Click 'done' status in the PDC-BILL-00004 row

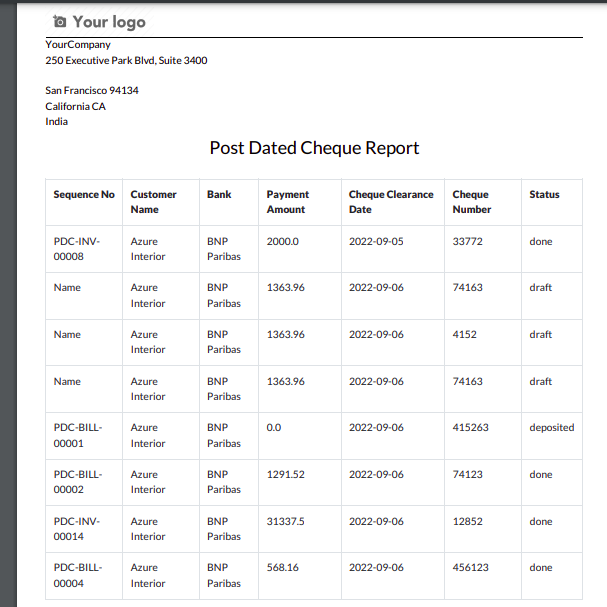coord(541,568)
